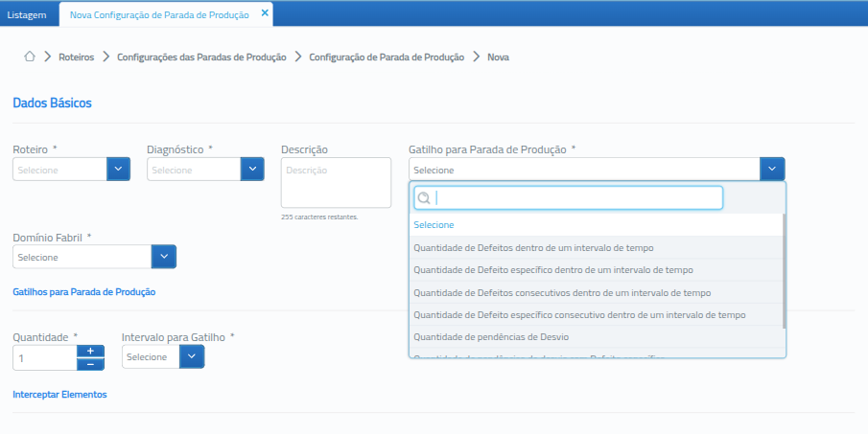This screenshot has width=868, height=434.
Task: Select 'Quantidade de Defeitos dentro de um intervalo'
Action: [x=533, y=247]
